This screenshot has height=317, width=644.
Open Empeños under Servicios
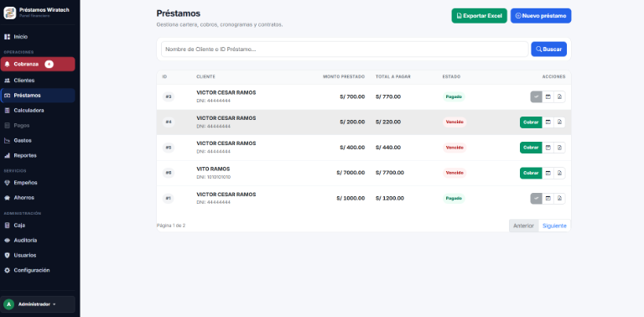38,183
